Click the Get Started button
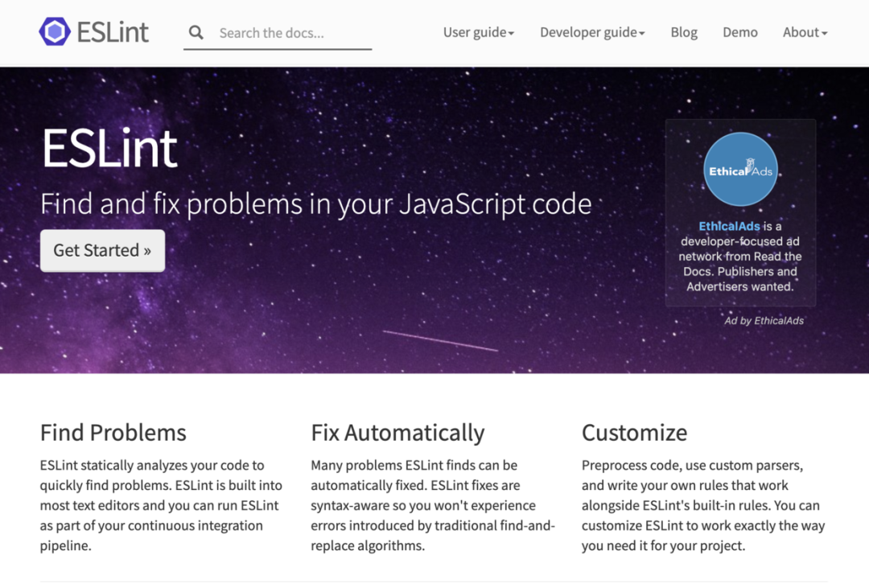This screenshot has width=869, height=588. click(x=102, y=250)
